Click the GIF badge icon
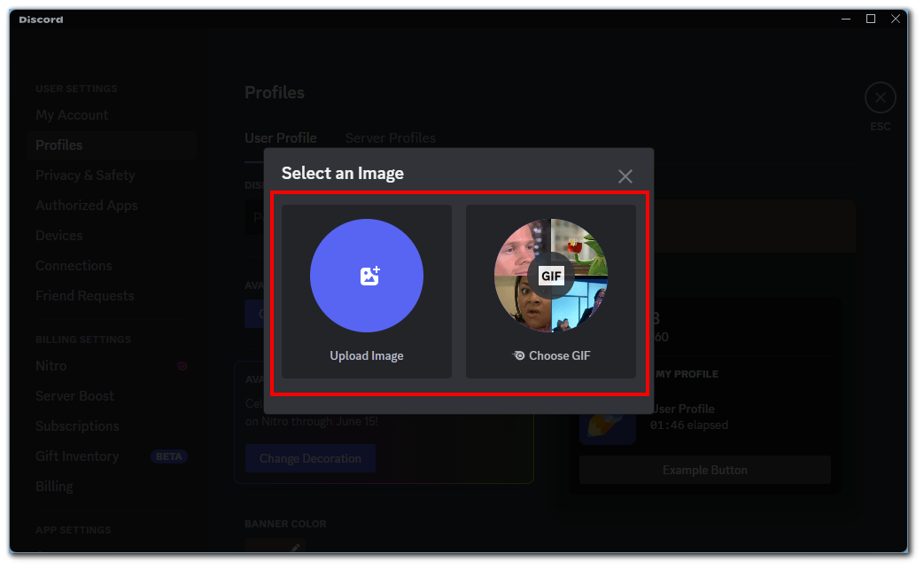 pyautogui.click(x=551, y=276)
